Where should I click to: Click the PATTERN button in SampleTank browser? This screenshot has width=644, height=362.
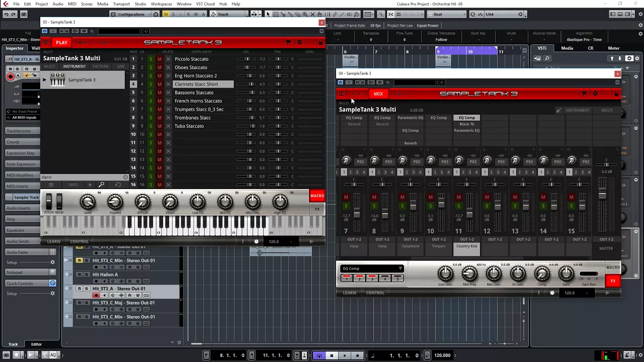click(100, 66)
